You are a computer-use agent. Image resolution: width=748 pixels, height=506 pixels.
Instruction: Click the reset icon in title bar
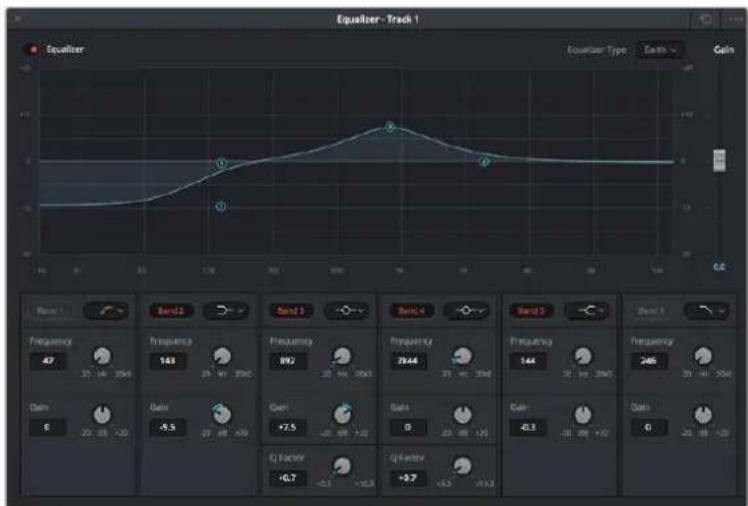tap(705, 19)
